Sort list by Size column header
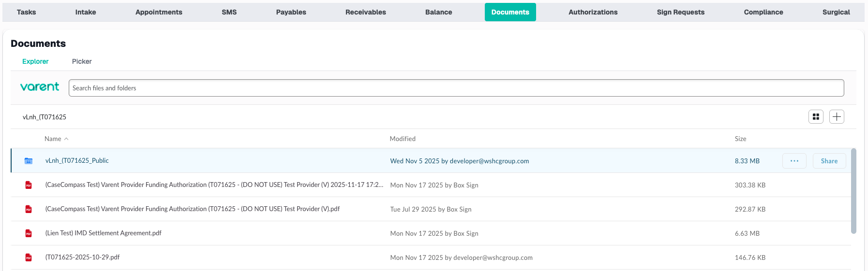The height and width of the screenshot is (271, 868). (x=740, y=139)
